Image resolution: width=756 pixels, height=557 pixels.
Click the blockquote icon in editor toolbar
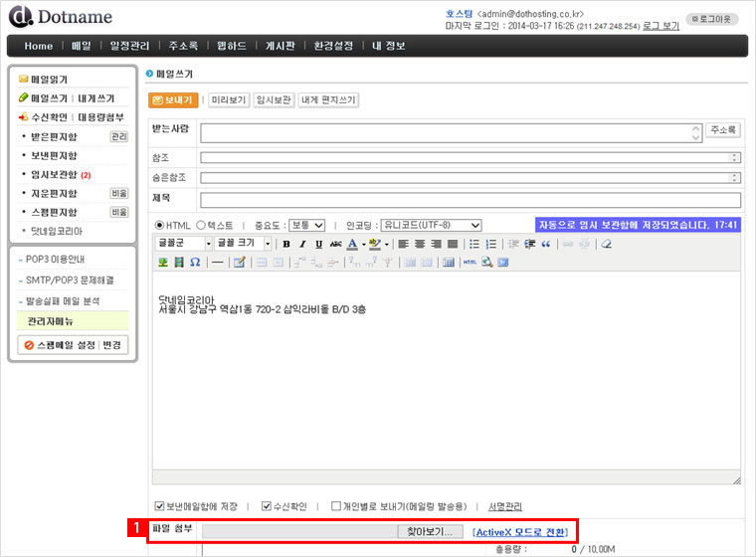tap(545, 244)
